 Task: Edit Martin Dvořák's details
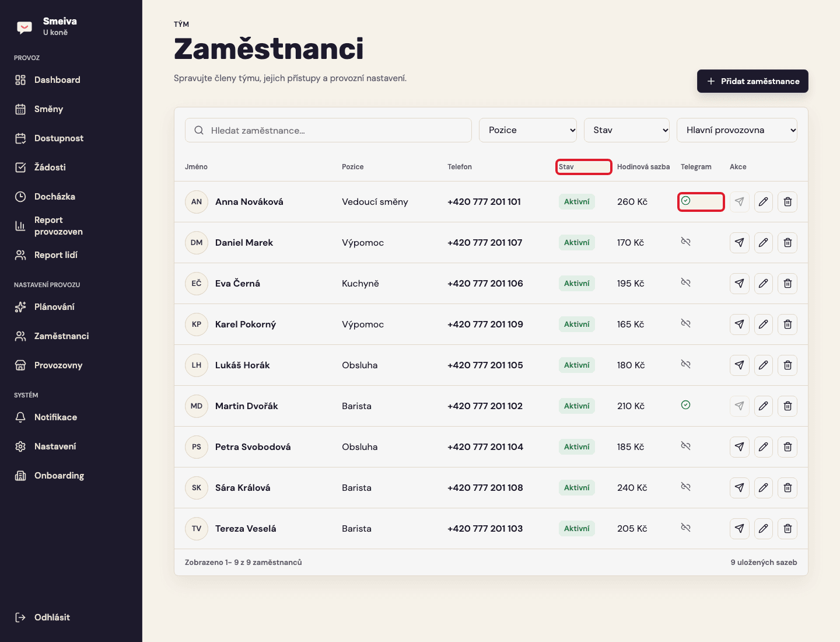(x=763, y=406)
